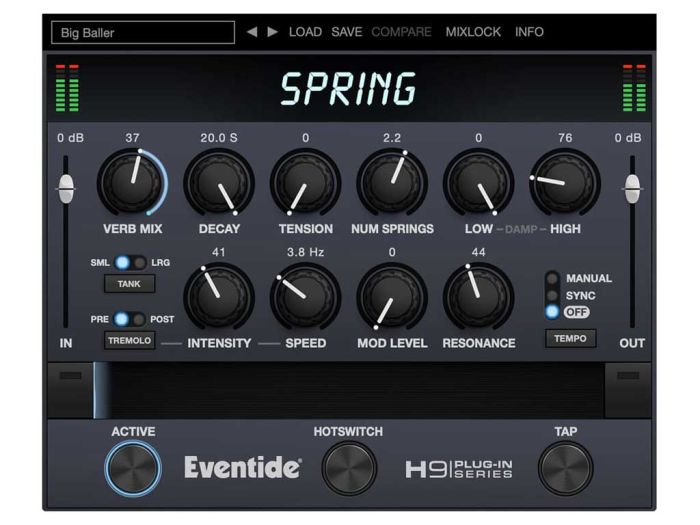
Task: Click the HIGH damp knob
Action: click(565, 183)
